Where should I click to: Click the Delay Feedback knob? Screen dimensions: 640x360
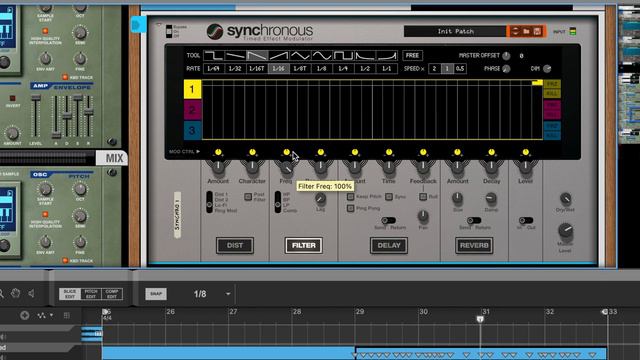coord(423,167)
